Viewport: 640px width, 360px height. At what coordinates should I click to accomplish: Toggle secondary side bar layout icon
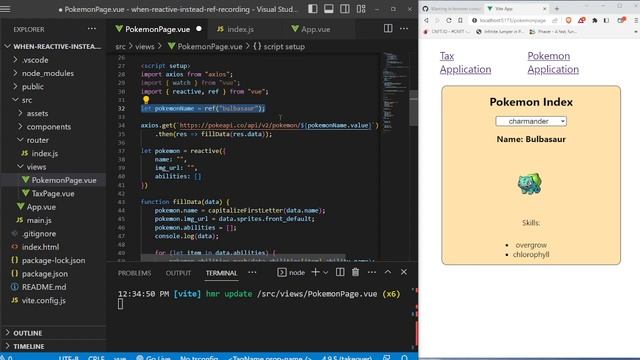345,9
